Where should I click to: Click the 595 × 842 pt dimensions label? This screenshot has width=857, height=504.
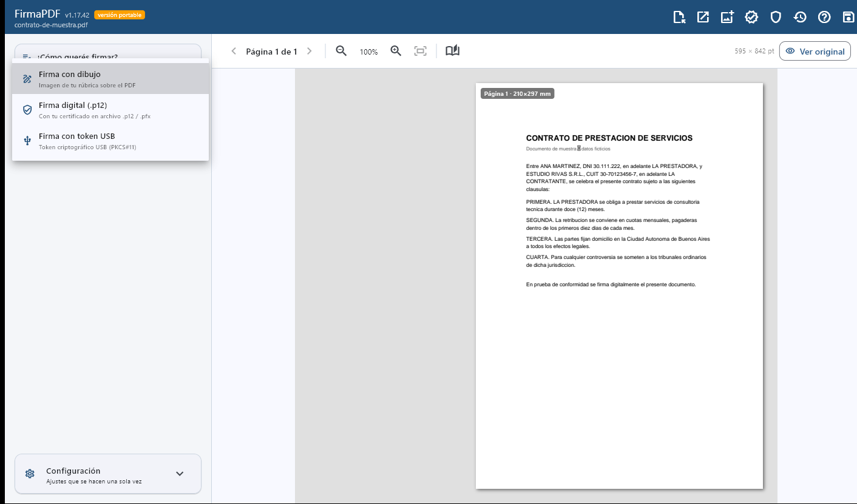tap(754, 52)
